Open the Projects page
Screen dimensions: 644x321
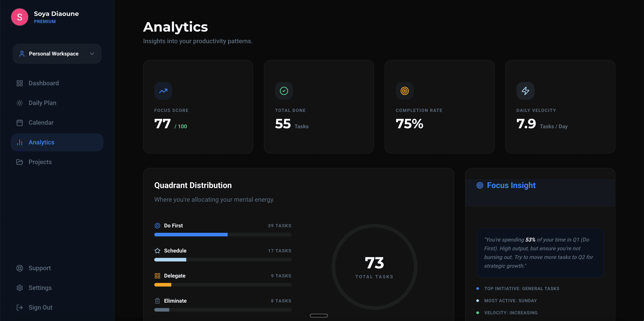[x=40, y=162]
